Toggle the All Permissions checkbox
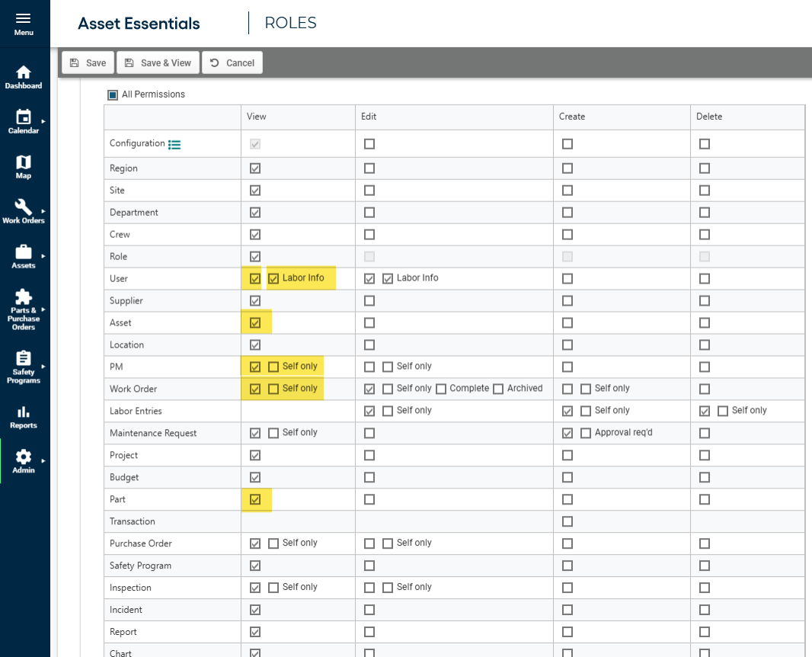Screen dimensions: 812x657 [x=113, y=95]
